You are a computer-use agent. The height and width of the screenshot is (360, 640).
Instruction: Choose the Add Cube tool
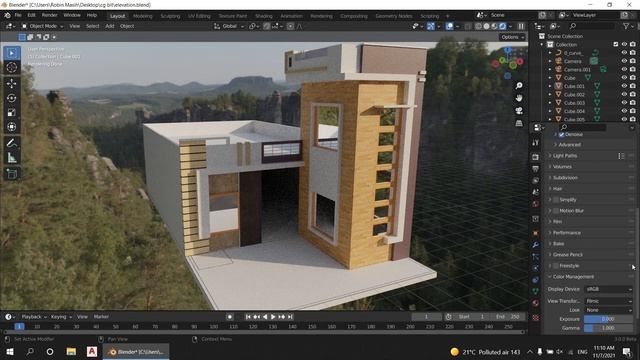pos(11,173)
